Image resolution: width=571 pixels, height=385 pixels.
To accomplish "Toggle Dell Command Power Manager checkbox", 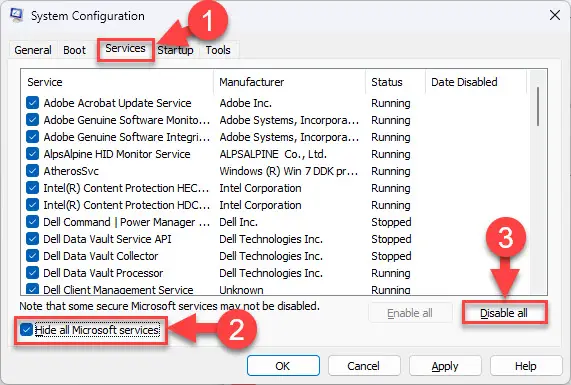I will tap(32, 222).
